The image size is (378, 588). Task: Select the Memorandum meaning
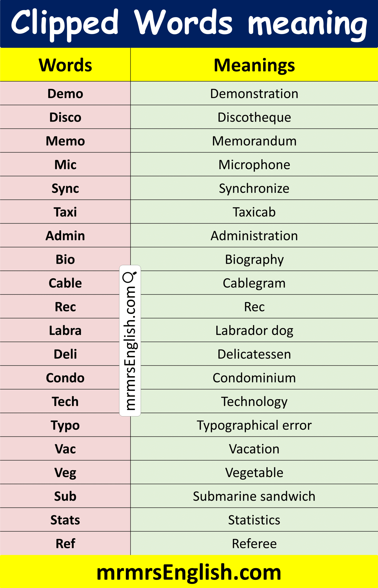click(x=254, y=141)
